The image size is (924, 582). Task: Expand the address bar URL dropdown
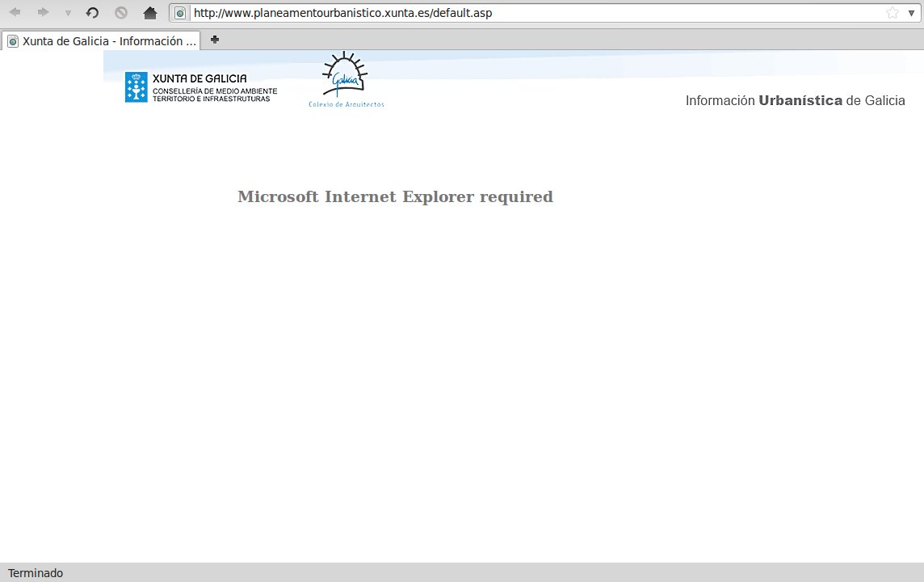tap(912, 13)
